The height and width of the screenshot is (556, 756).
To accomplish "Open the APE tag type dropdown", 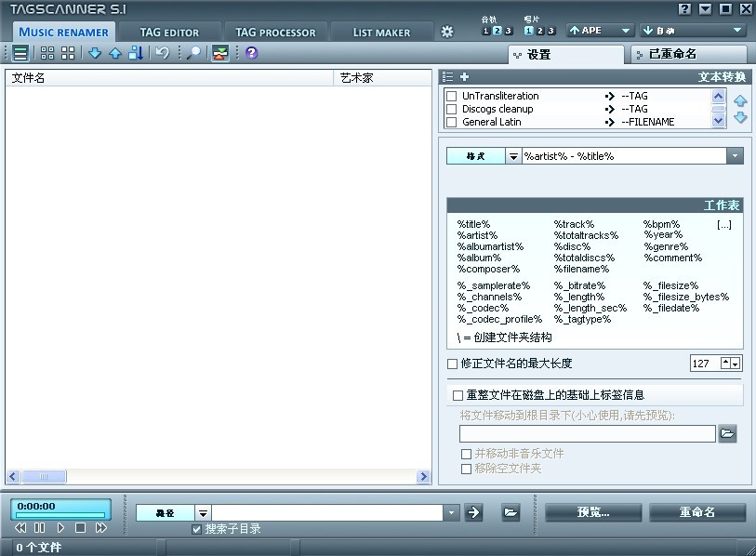I will pyautogui.click(x=599, y=31).
